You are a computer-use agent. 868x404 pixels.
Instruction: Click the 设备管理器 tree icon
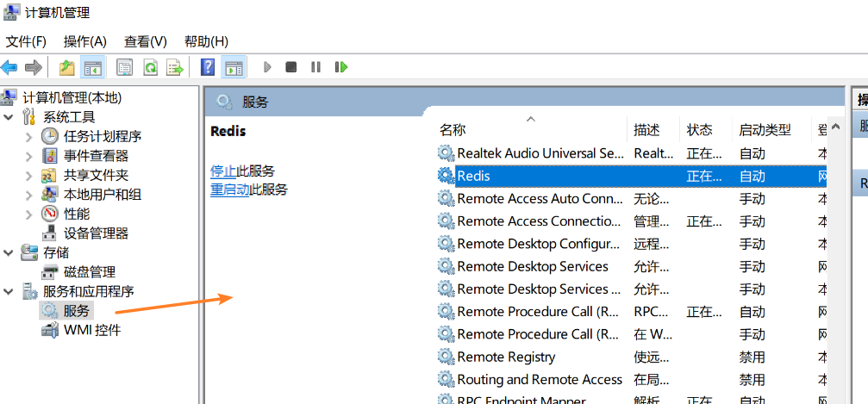tap(50, 233)
